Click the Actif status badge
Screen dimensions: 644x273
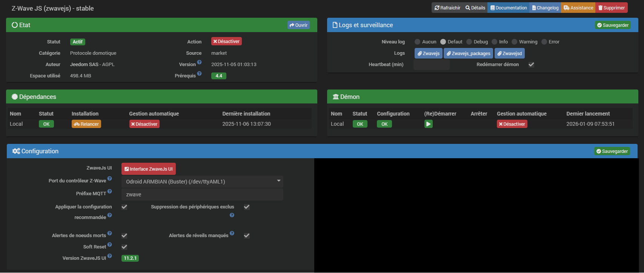pyautogui.click(x=78, y=42)
